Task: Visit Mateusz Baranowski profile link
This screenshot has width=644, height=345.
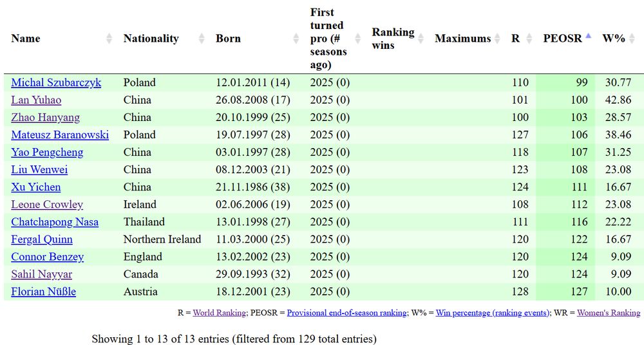Action: [60, 135]
